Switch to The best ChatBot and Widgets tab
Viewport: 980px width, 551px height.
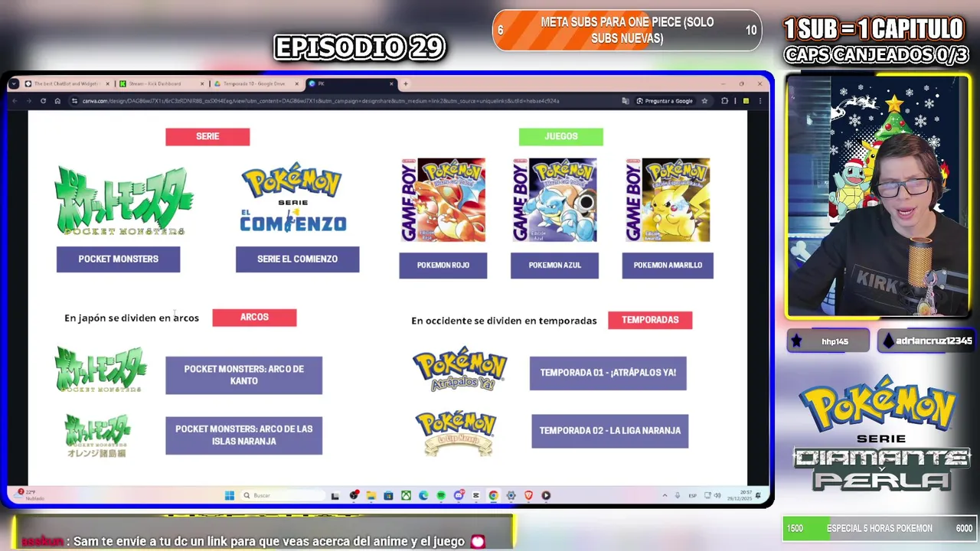click(67, 83)
